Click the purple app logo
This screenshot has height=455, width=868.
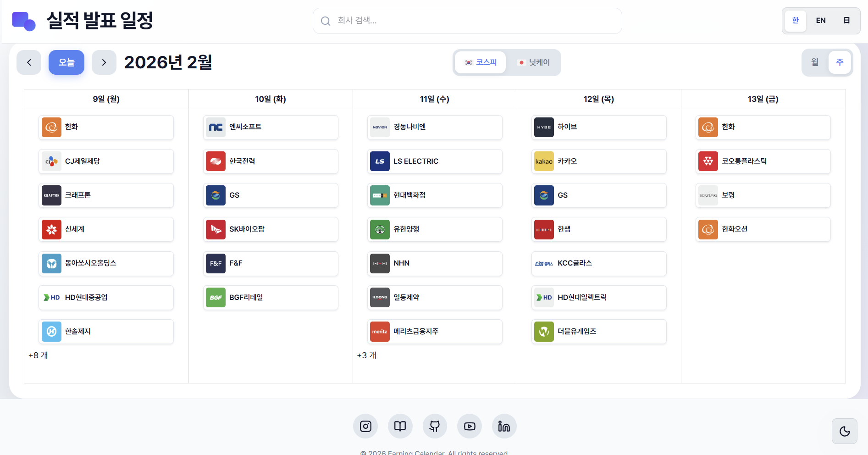pyautogui.click(x=23, y=21)
